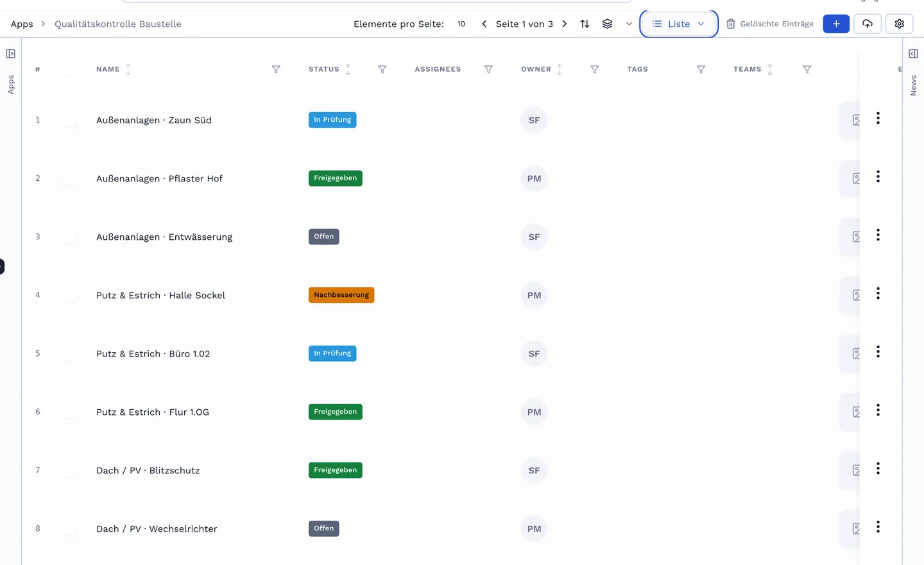Screen dimensions: 924x565
Task: Open three-dot menu for Pflaster Hof row
Action: (x=878, y=176)
